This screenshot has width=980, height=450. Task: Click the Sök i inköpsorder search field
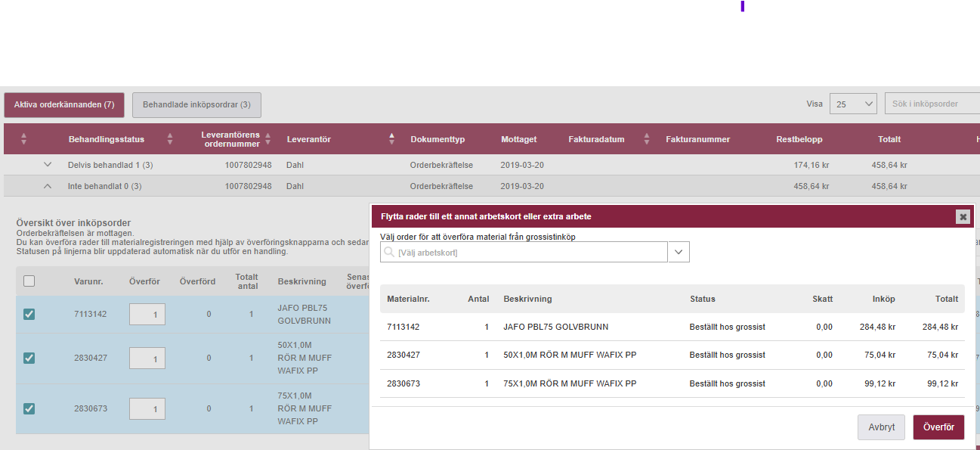932,104
